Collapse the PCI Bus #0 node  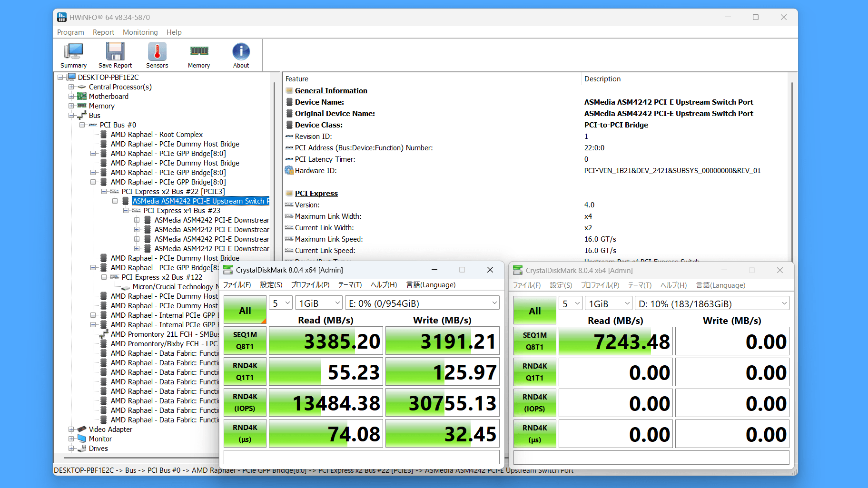pyautogui.click(x=82, y=125)
